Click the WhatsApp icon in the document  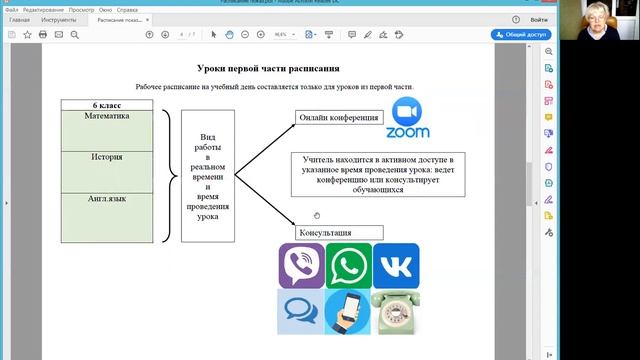(349, 266)
